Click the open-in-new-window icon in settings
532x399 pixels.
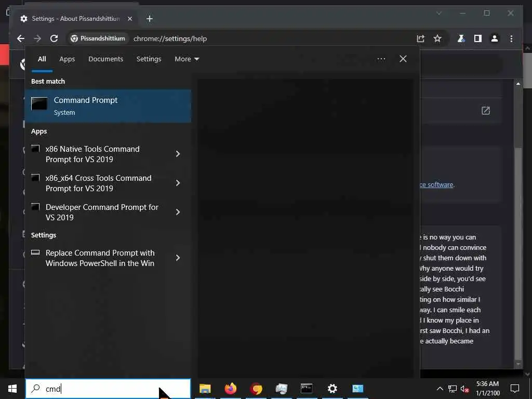point(486,111)
